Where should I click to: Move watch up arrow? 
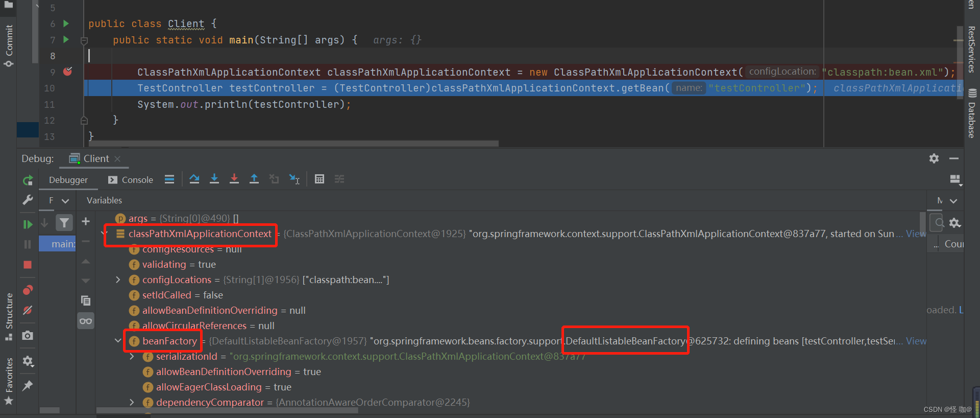(86, 261)
